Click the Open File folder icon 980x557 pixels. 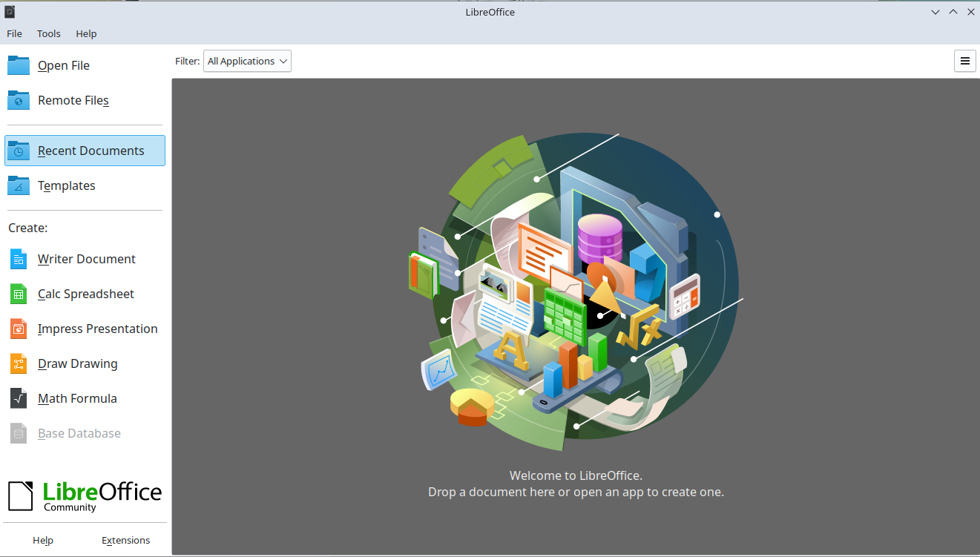(x=19, y=65)
